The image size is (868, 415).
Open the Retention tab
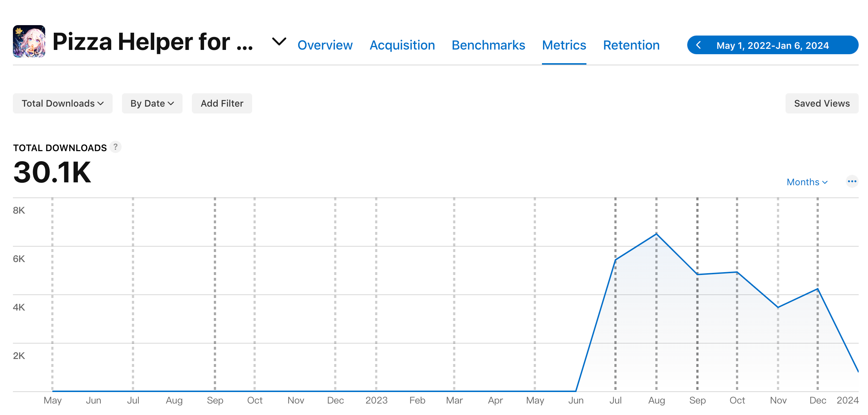[631, 45]
